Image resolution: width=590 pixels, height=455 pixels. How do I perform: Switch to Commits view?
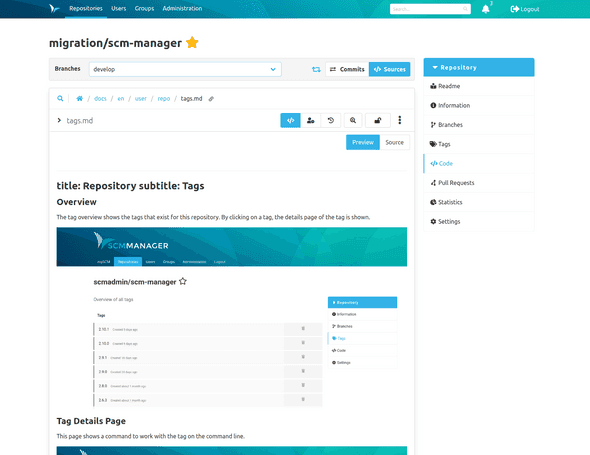coord(347,69)
